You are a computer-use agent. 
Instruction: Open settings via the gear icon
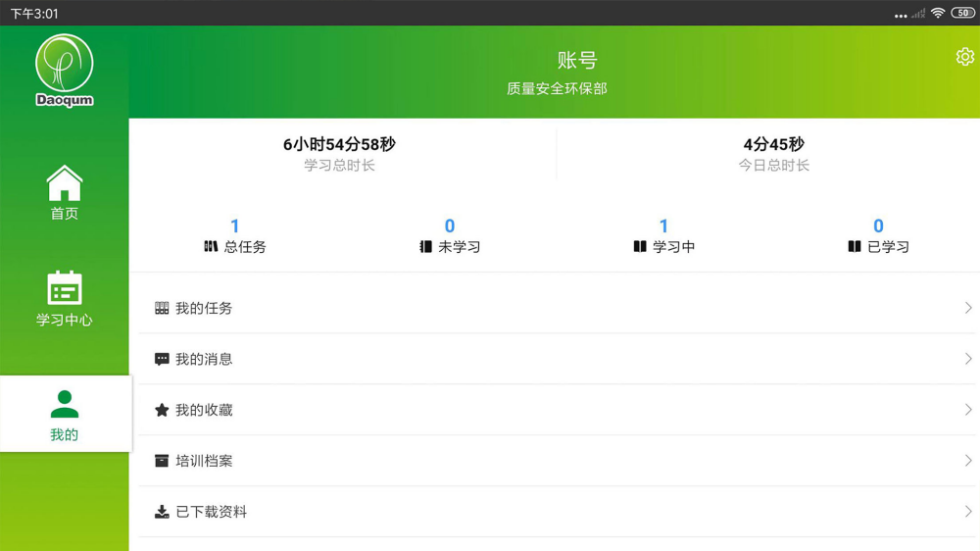point(965,57)
